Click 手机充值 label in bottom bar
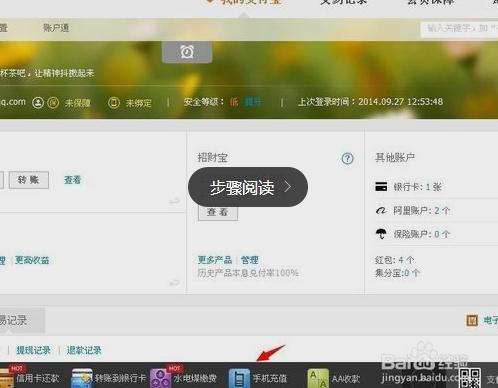This screenshot has height=388, width=498. [270, 378]
